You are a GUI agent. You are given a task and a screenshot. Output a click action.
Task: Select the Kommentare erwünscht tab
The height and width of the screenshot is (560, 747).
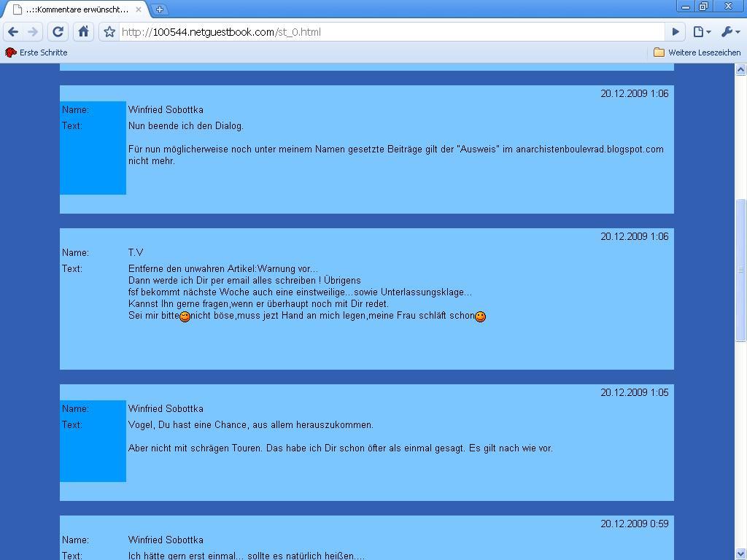coord(73,9)
